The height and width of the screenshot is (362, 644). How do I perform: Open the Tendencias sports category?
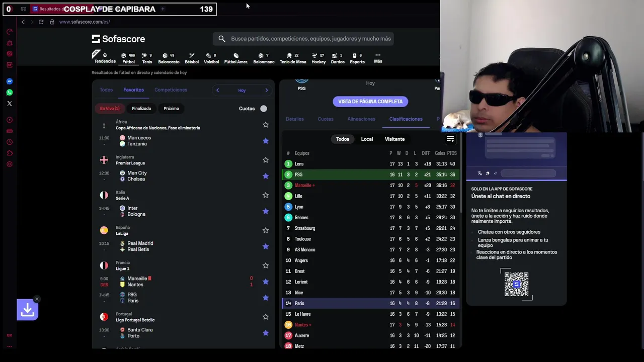click(105, 58)
